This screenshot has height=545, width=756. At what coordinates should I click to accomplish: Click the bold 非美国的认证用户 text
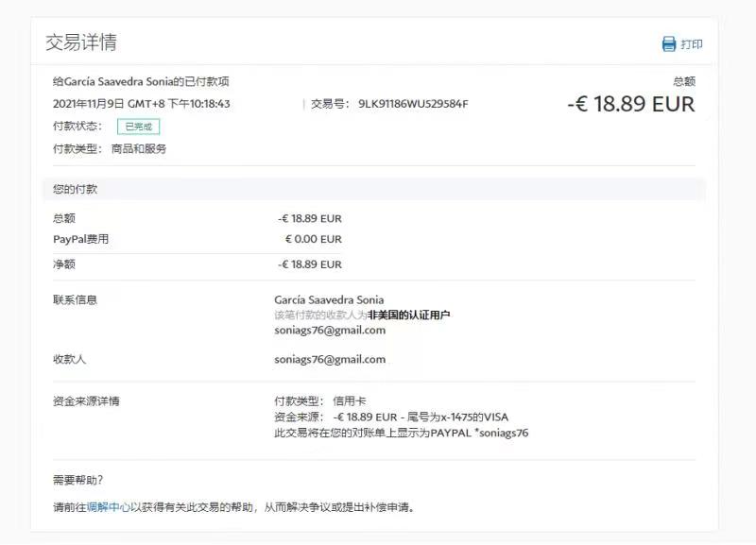408,315
